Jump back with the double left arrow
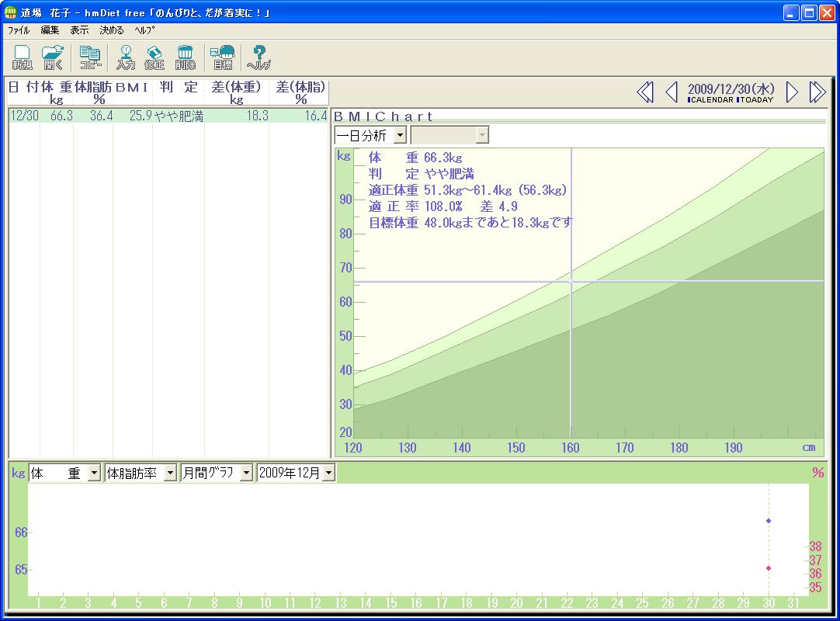Screen dimensions: 840x621 [644, 92]
